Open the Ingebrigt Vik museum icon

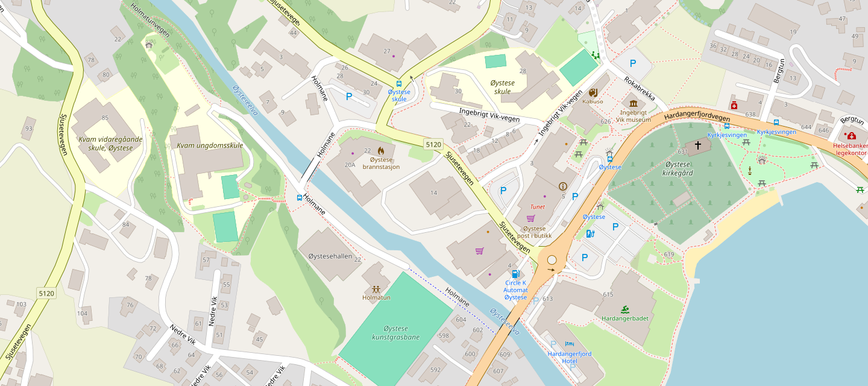coord(633,103)
